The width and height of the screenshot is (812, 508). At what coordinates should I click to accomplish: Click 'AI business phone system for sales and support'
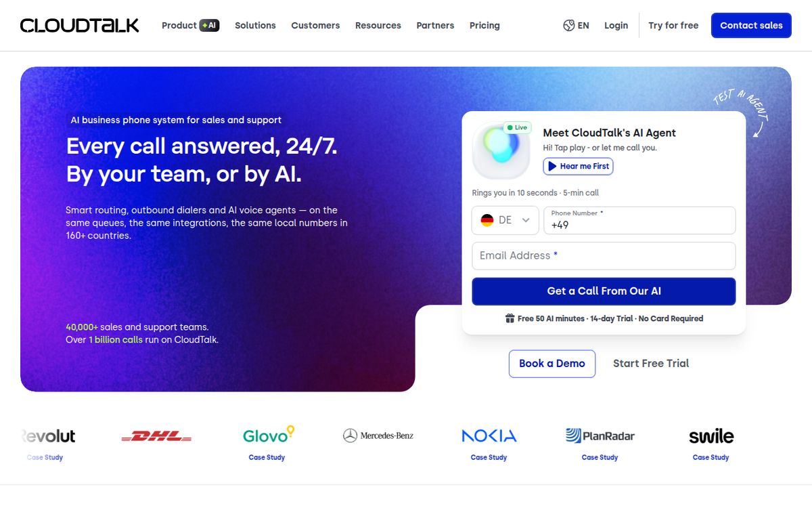(x=176, y=120)
